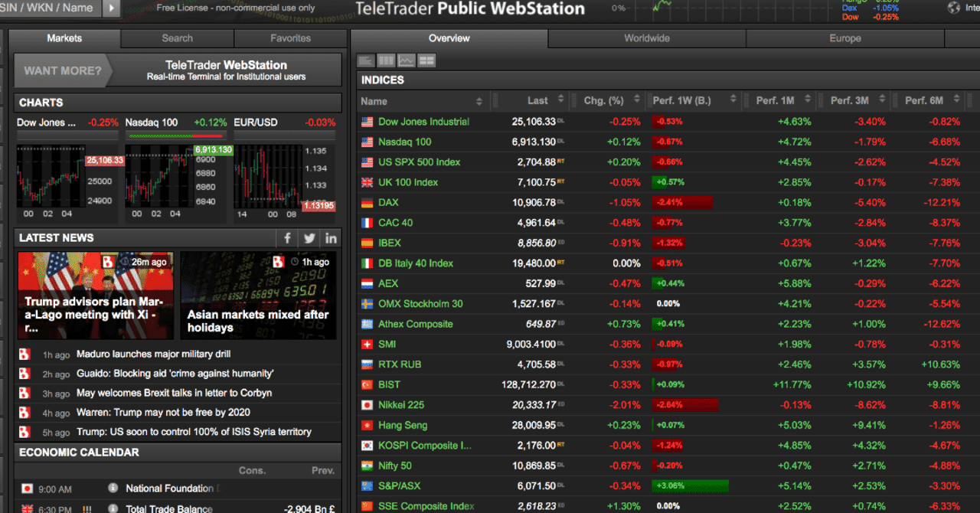Share latest news on Facebook
The width and height of the screenshot is (980, 513).
(x=287, y=238)
